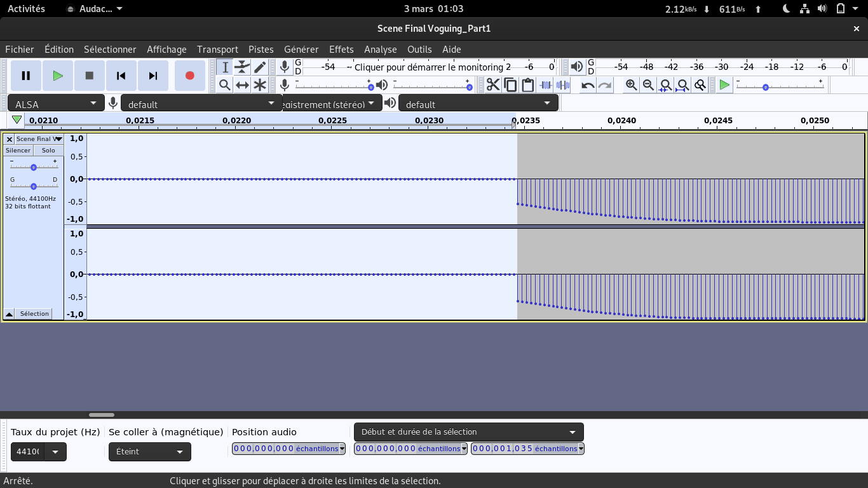Toggle Solo on the track
Image resolution: width=868 pixels, height=488 pixels.
coord(48,151)
